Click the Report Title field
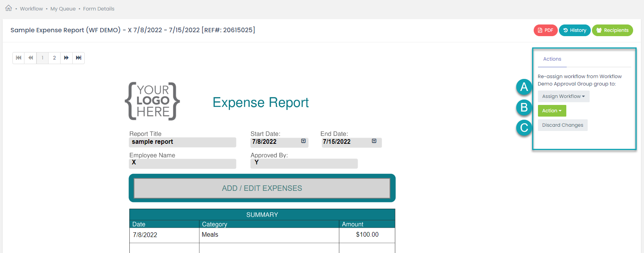 pyautogui.click(x=183, y=142)
